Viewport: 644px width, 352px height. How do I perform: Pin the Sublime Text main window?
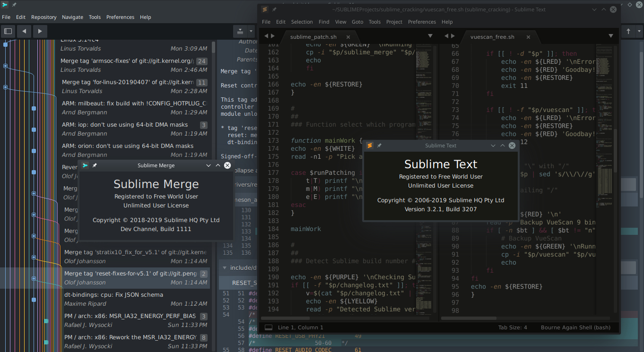[274, 9]
